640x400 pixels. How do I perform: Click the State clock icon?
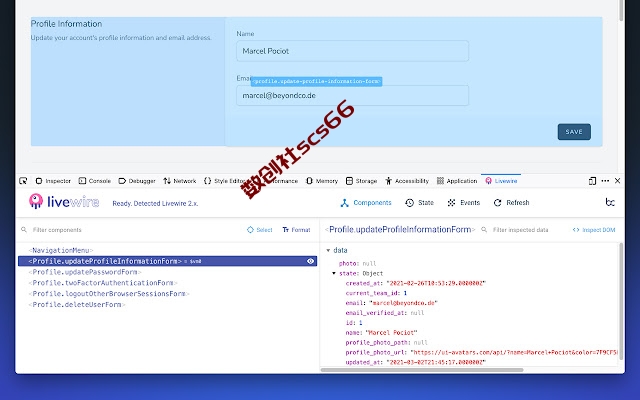[409, 203]
